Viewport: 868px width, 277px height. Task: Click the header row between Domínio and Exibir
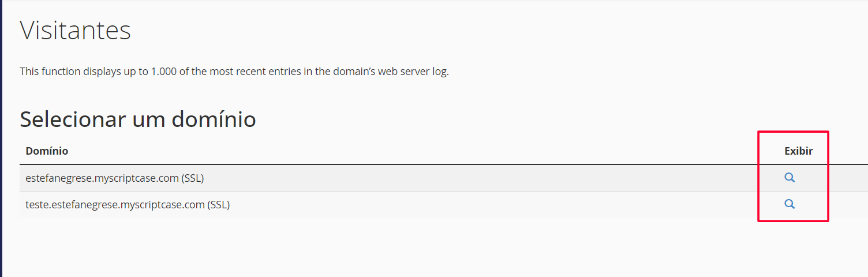[427, 151]
